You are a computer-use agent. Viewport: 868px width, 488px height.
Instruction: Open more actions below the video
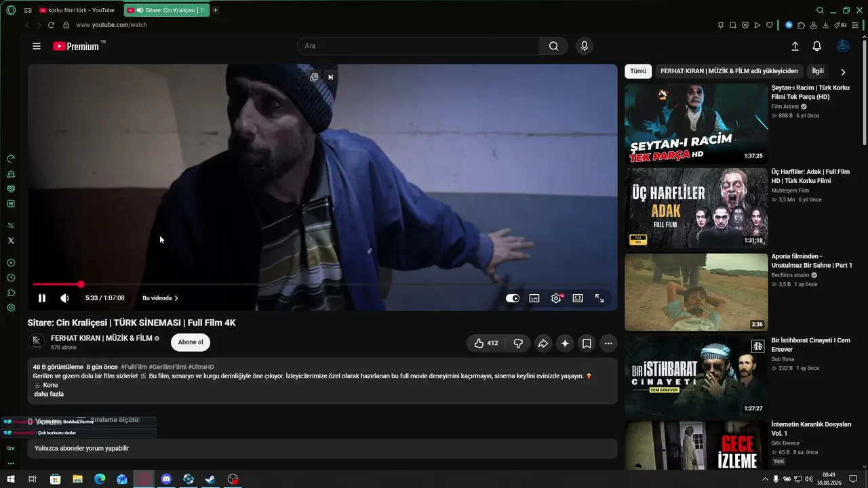pos(608,343)
